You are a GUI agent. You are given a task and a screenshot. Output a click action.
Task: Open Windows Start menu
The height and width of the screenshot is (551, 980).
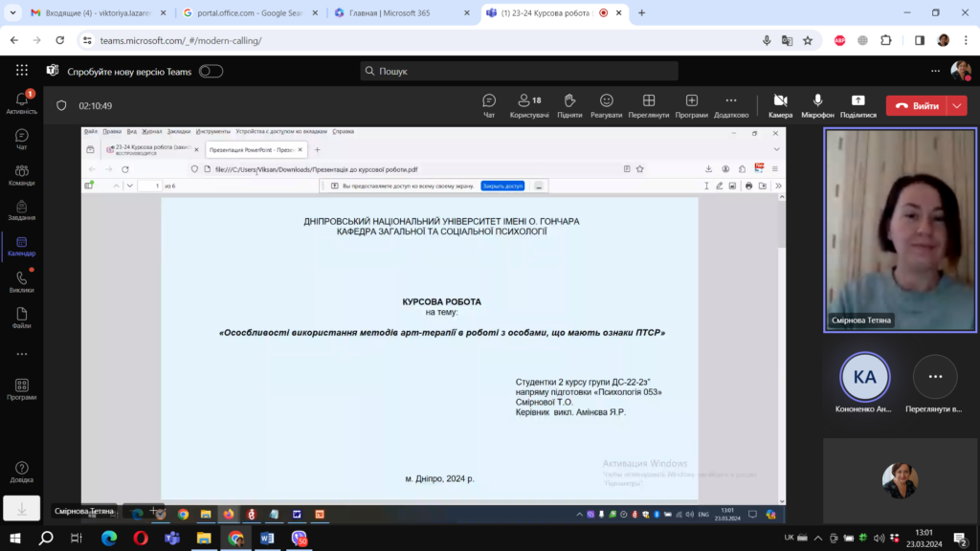point(15,538)
